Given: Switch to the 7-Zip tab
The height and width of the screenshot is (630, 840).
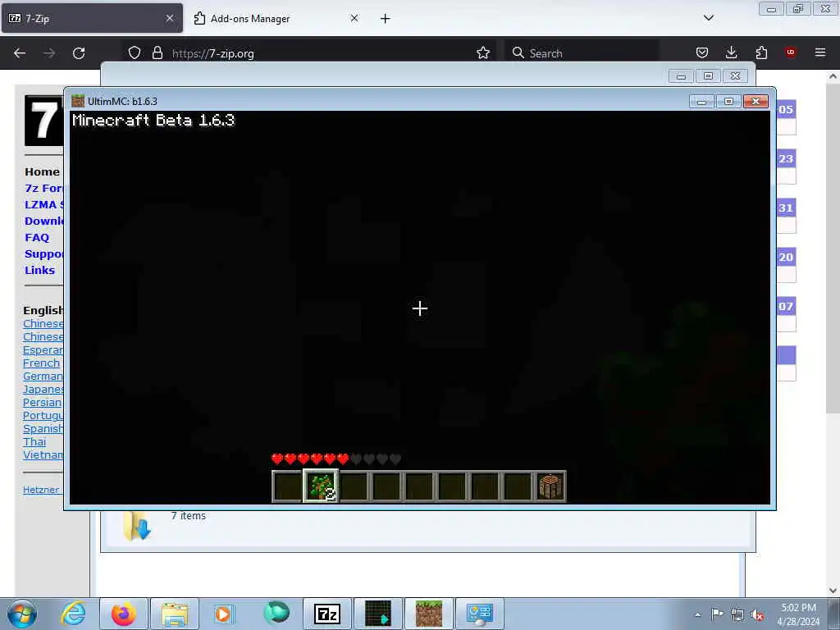Looking at the screenshot, I should click(x=92, y=18).
